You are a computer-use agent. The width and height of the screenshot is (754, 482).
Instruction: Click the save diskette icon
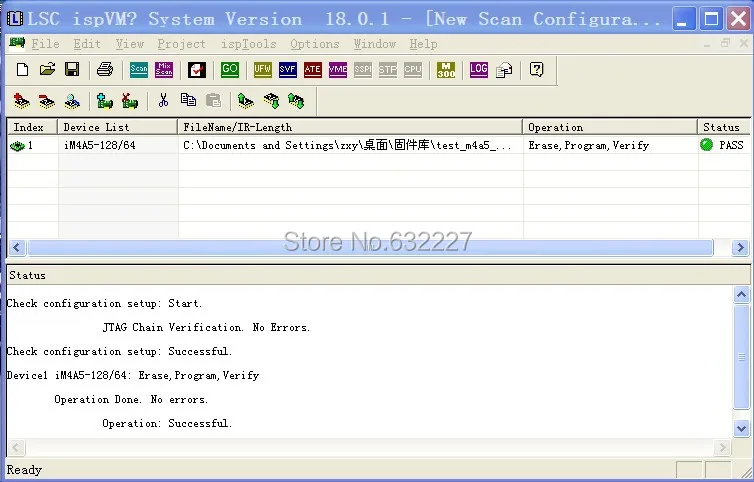coord(72,70)
